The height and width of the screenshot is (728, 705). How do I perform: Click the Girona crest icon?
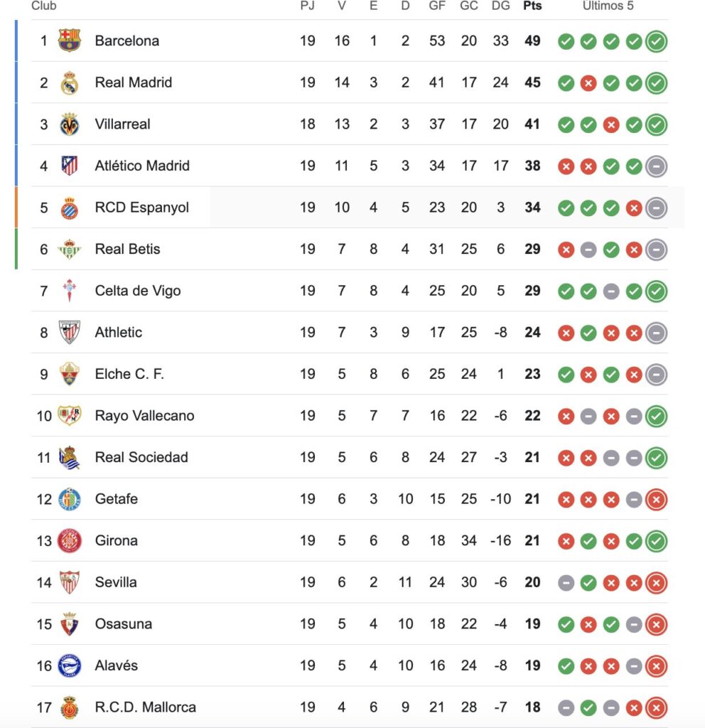click(70, 540)
